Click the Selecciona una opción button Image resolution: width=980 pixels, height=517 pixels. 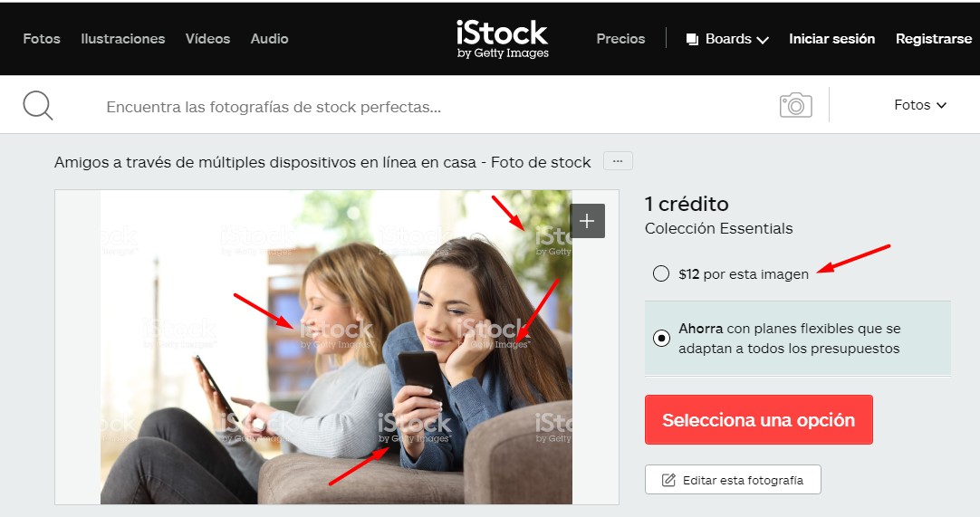pyautogui.click(x=759, y=419)
